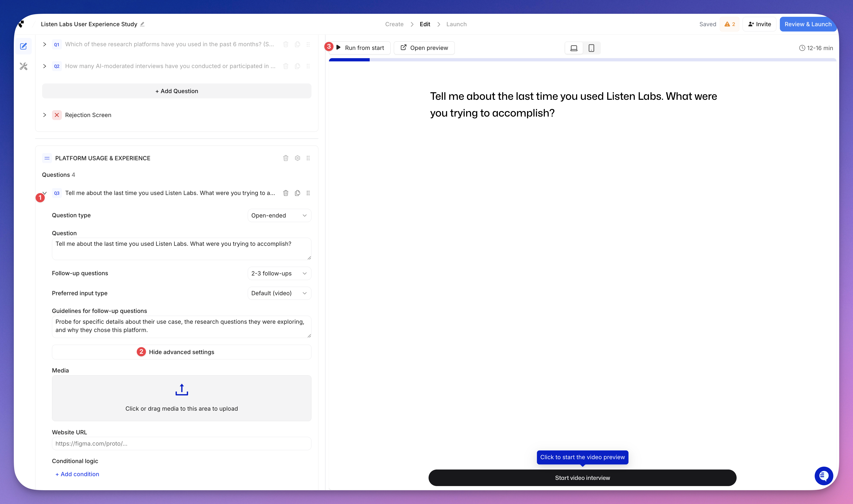This screenshot has width=853, height=504.
Task: Delete question Q3 with trash icon
Action: [286, 193]
